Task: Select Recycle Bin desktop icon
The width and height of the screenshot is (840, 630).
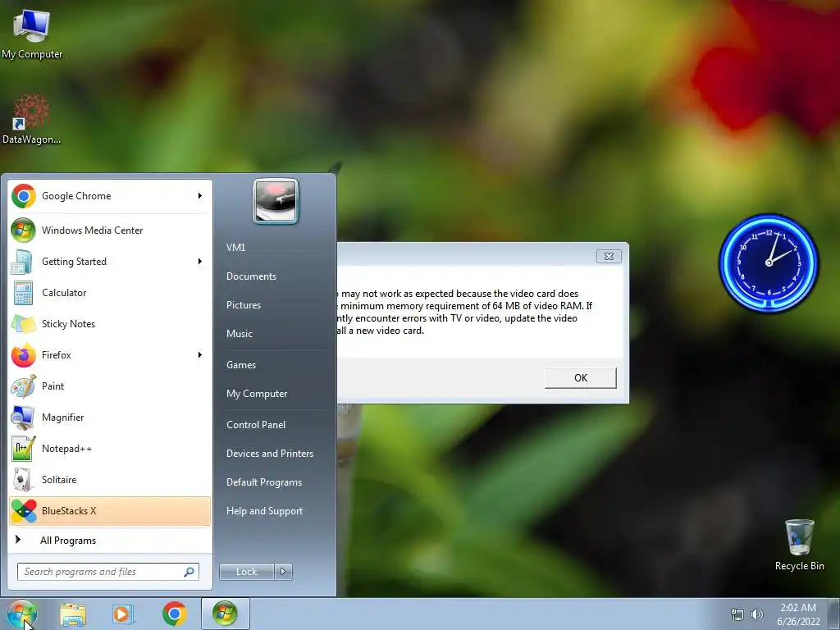Action: pyautogui.click(x=799, y=545)
